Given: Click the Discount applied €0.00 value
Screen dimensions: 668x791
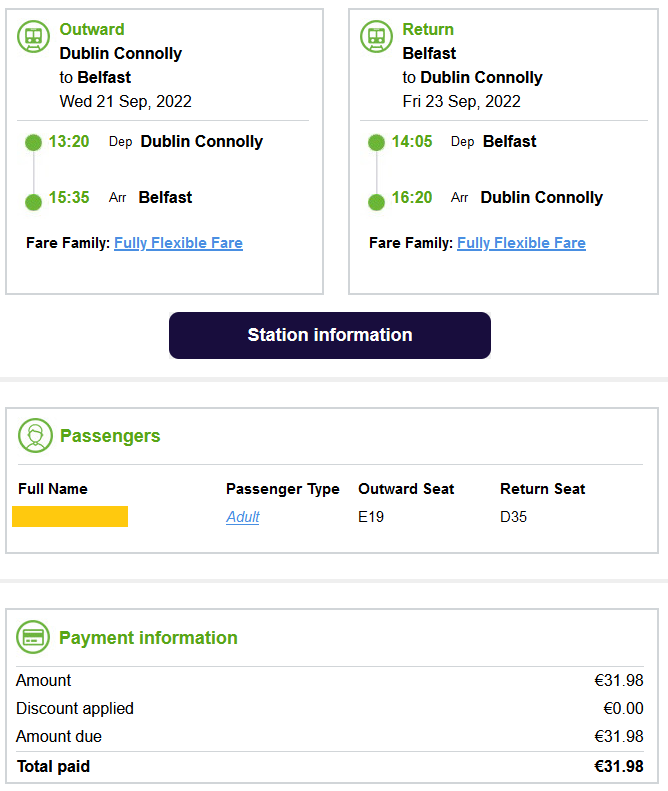Looking at the screenshot, I should tap(624, 709).
